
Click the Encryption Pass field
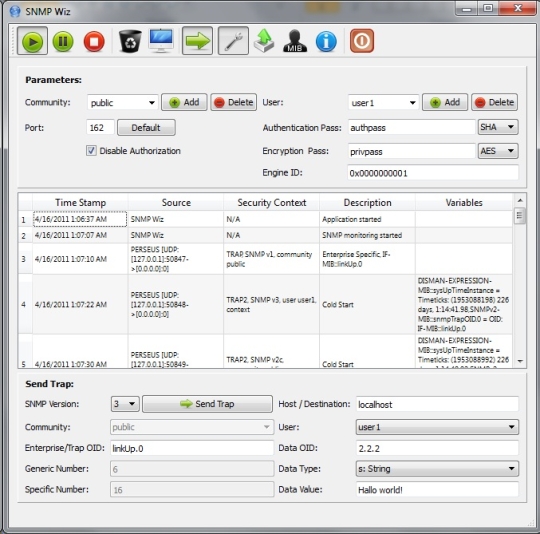click(412, 151)
